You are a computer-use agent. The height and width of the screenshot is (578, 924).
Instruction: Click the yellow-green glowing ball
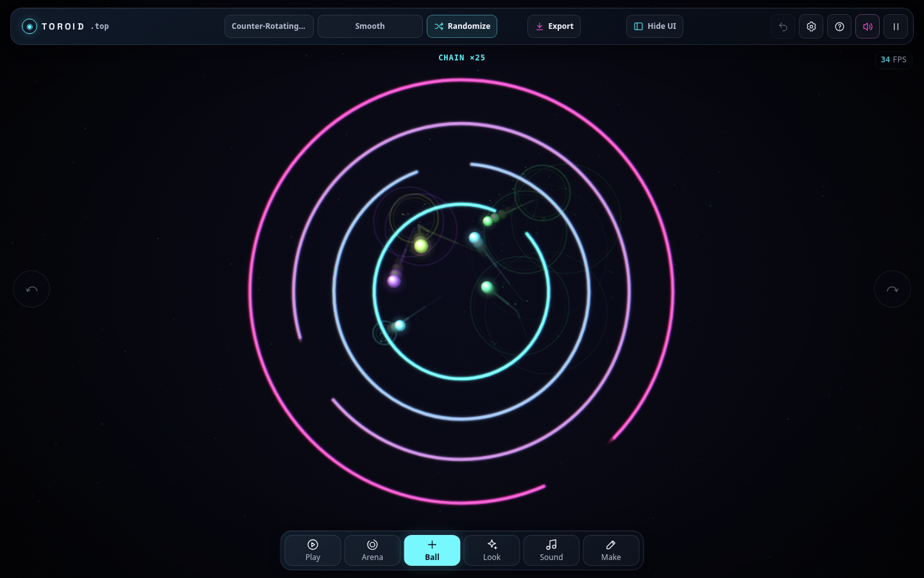[421, 245]
